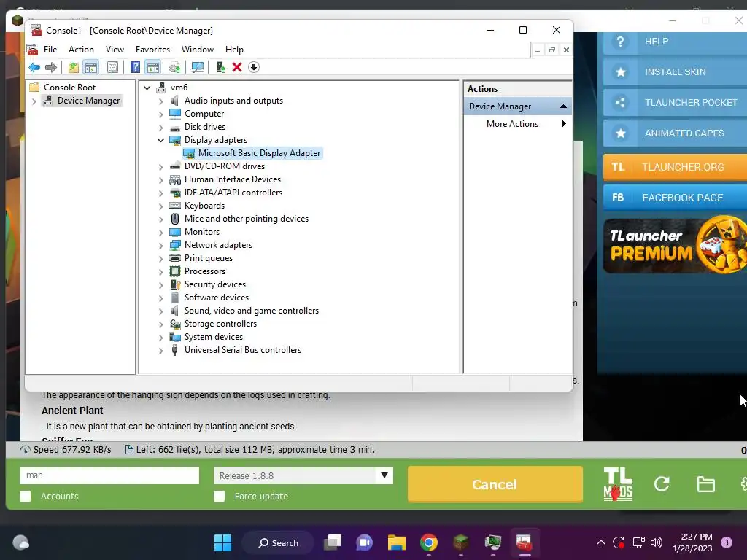Open the File menu in Console1
The height and width of the screenshot is (560, 747).
(50, 50)
